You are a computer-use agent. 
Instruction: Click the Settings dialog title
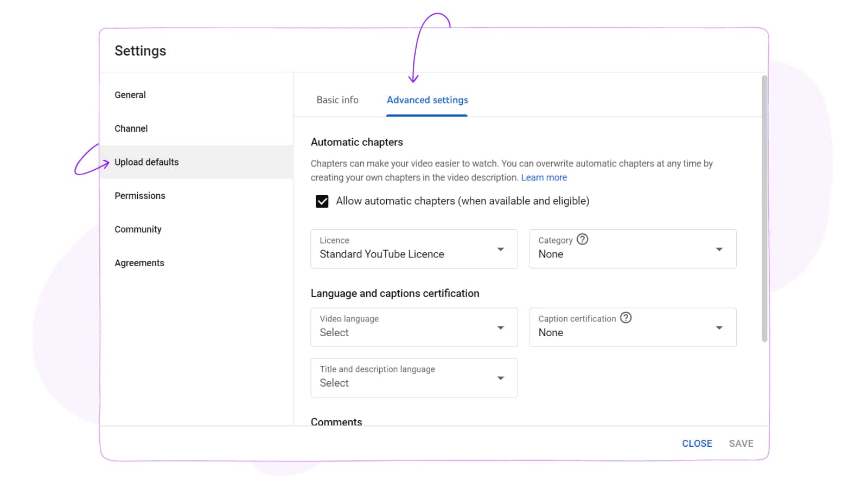click(141, 51)
